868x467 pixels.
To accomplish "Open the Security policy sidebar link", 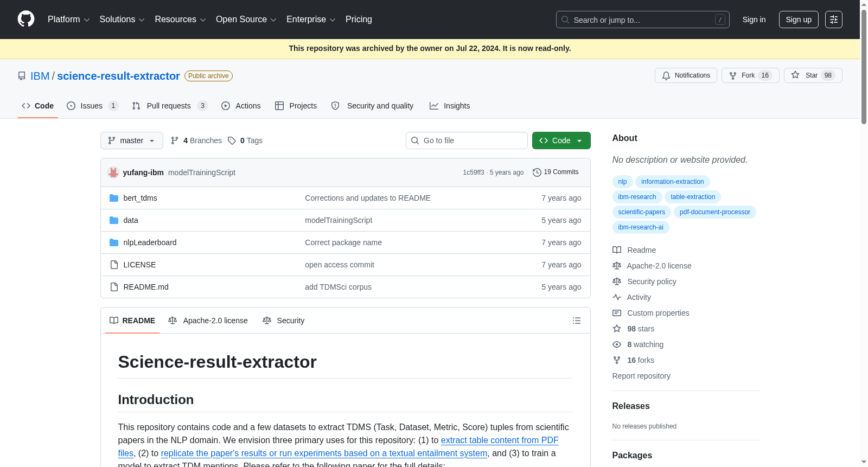I will point(652,282).
